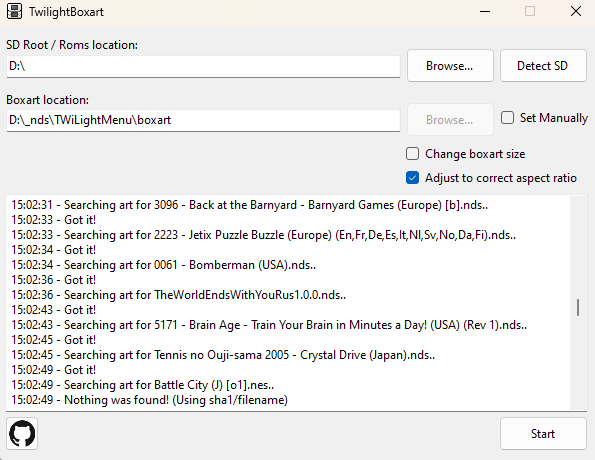Click the maximize window button
The image size is (595, 460).
(x=530, y=11)
